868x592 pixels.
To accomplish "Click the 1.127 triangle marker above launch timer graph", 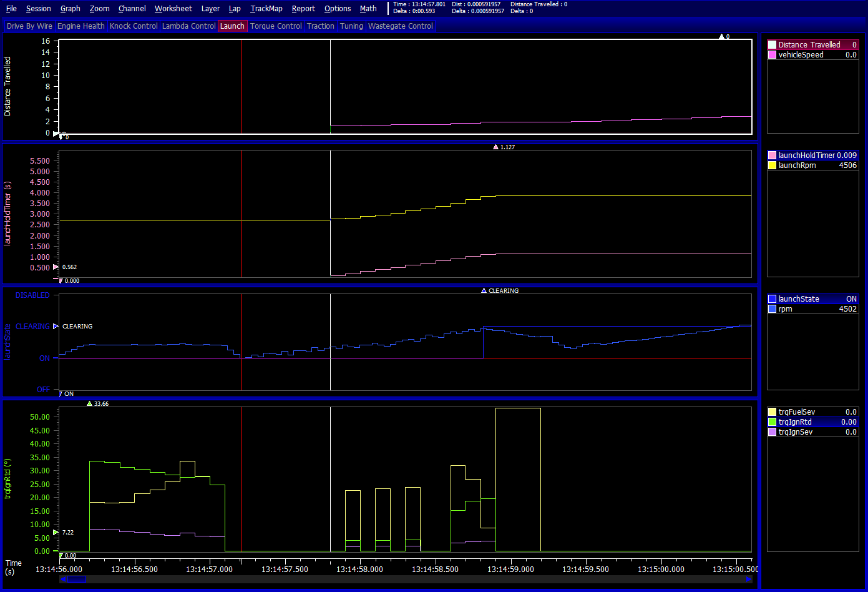I will [495, 147].
